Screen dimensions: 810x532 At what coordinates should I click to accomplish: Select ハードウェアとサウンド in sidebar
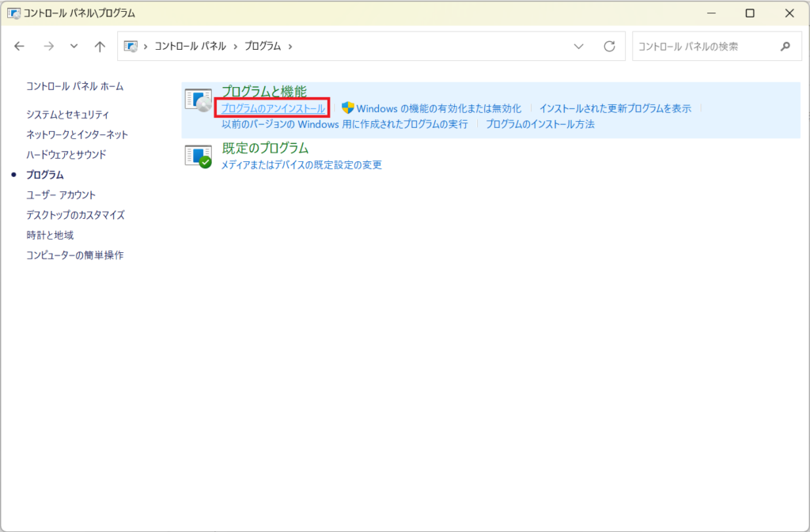coord(66,155)
